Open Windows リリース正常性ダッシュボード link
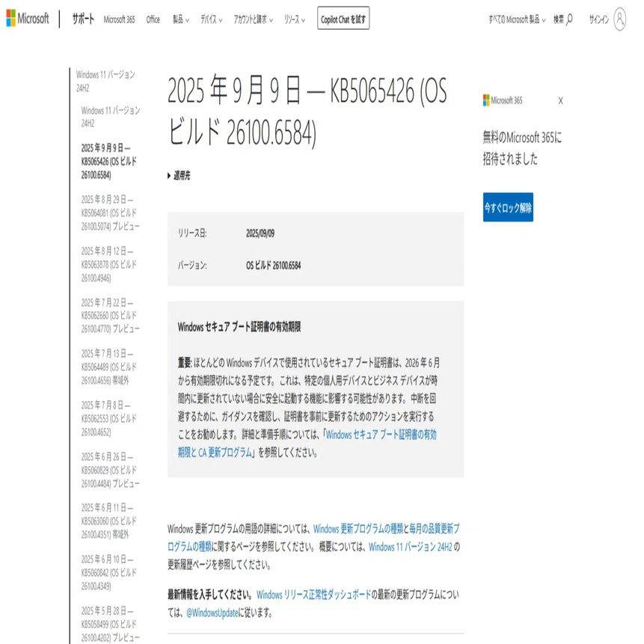The width and height of the screenshot is (644, 644). 314,595
